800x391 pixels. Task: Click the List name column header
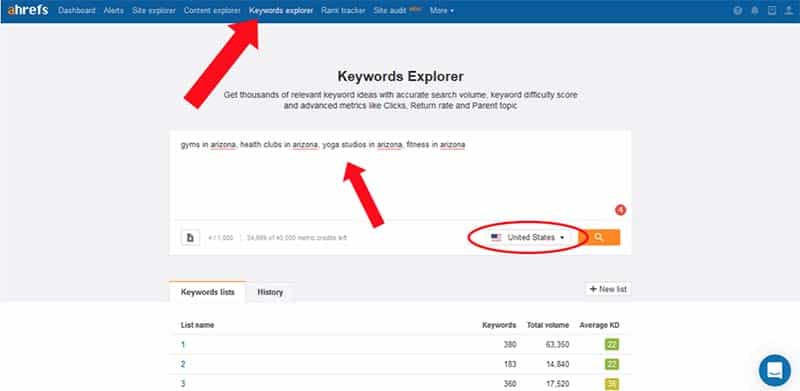(197, 325)
